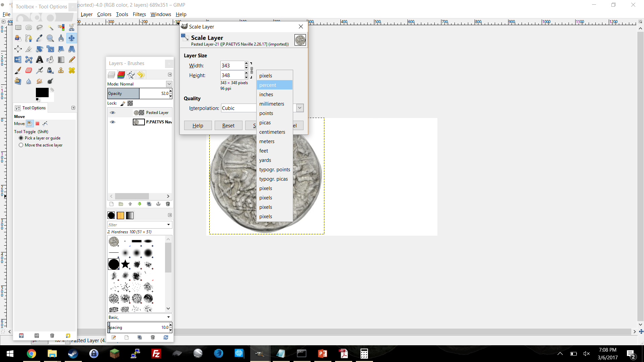644x362 pixels.
Task: Select the Color Picker eyedropper tool
Action: pyautogui.click(x=40, y=38)
